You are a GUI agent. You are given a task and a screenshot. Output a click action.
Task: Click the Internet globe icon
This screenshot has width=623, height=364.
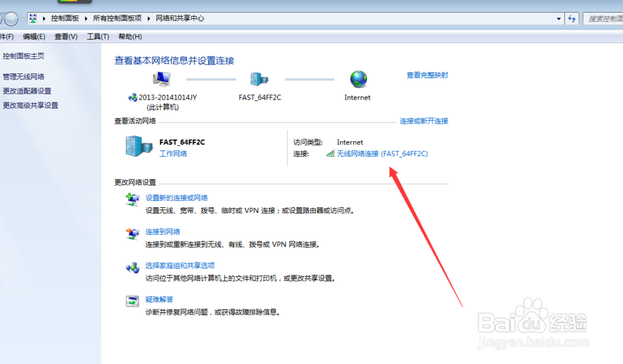click(358, 79)
